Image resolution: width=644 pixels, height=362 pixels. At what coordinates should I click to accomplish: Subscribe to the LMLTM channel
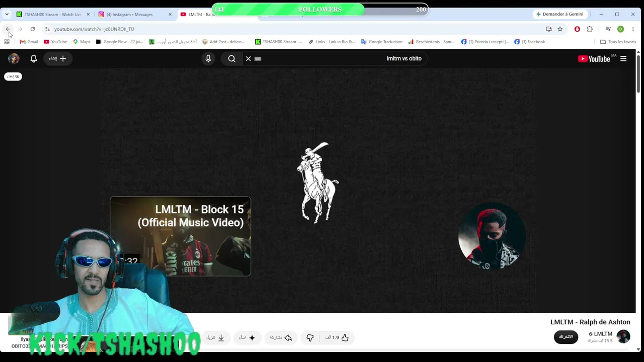click(x=566, y=336)
